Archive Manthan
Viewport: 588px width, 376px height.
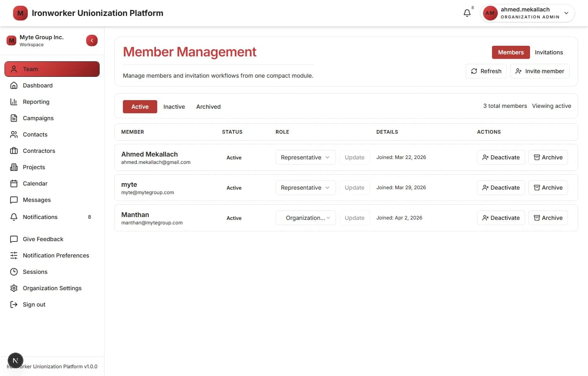tap(548, 218)
